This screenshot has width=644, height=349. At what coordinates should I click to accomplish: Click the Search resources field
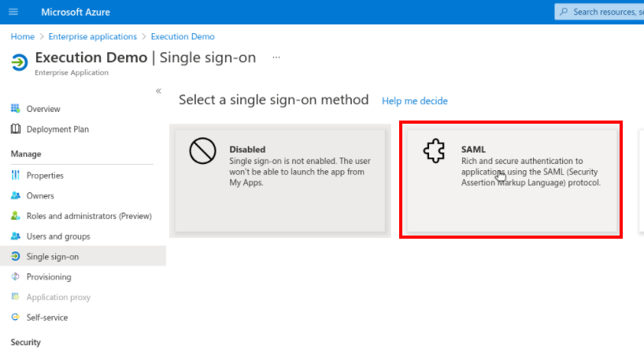[599, 12]
